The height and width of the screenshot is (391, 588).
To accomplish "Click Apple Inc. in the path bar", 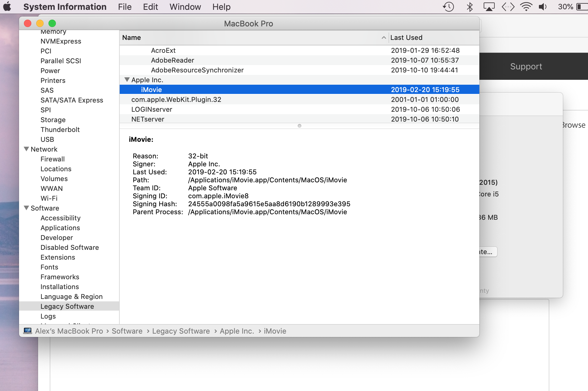I will coord(237,331).
